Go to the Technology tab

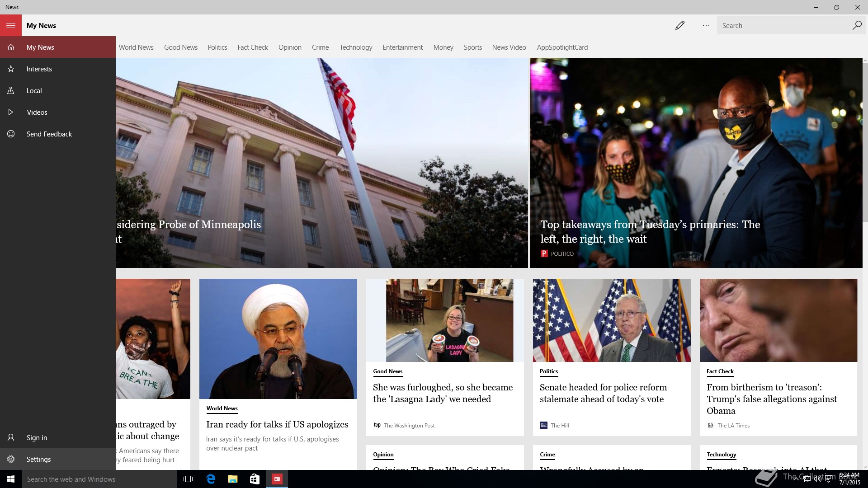click(356, 47)
